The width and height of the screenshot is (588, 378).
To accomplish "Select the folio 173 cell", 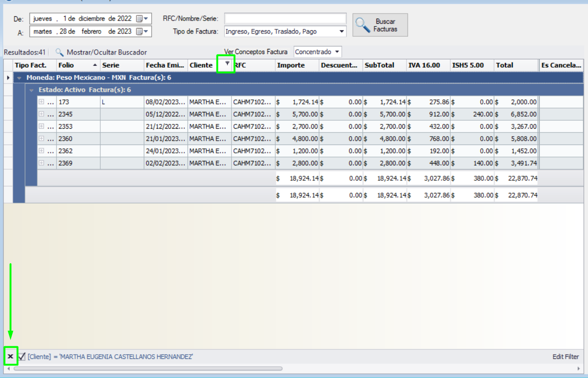I will coord(78,102).
